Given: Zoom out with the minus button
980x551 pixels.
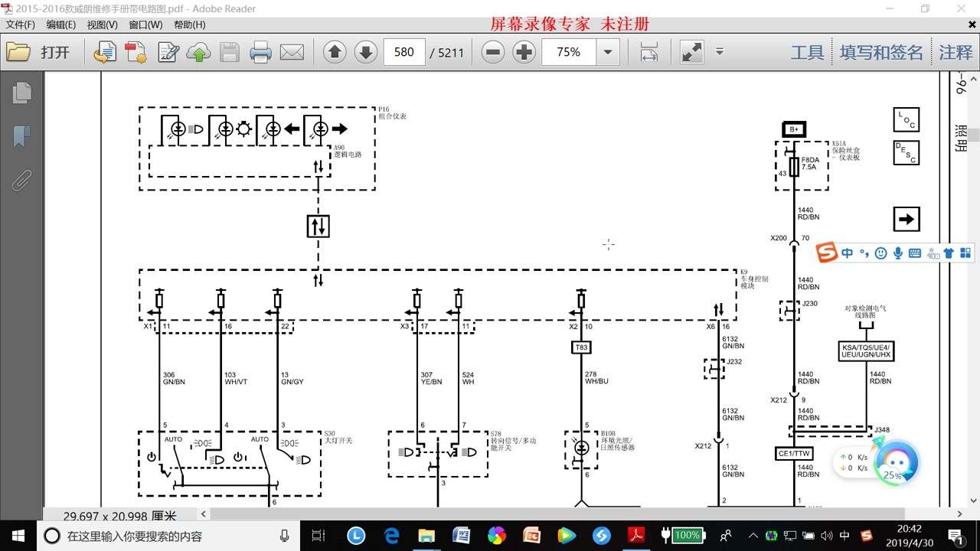Looking at the screenshot, I should (x=493, y=52).
